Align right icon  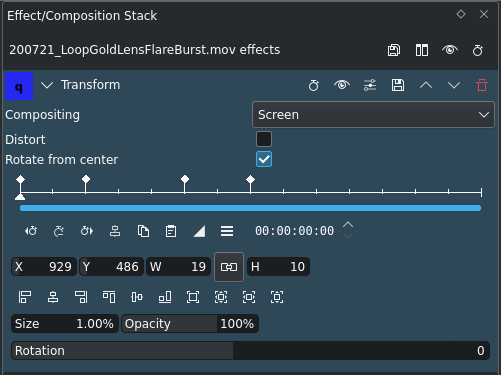pyautogui.click(x=81, y=297)
